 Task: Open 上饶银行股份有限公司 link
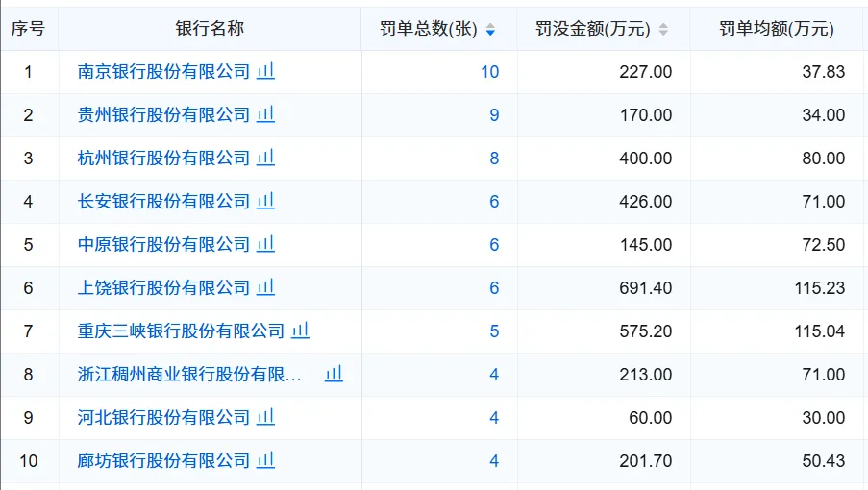[163, 287]
